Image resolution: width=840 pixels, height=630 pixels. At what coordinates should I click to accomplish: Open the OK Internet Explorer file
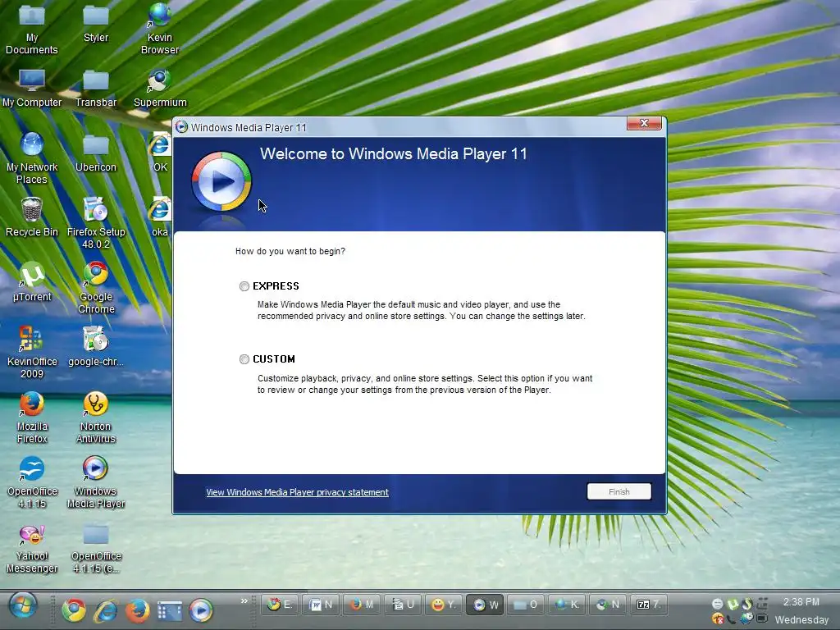(x=160, y=153)
